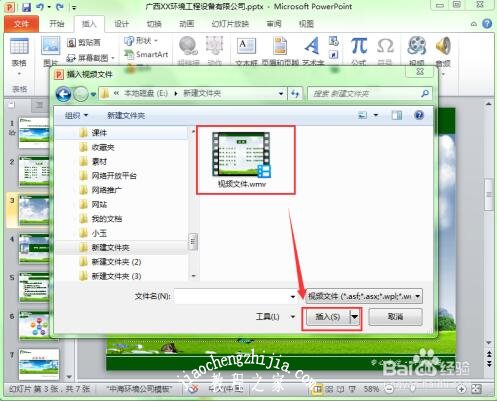Expand the 组织 Organize dropdown
The width and height of the screenshot is (497, 401).
(x=76, y=116)
